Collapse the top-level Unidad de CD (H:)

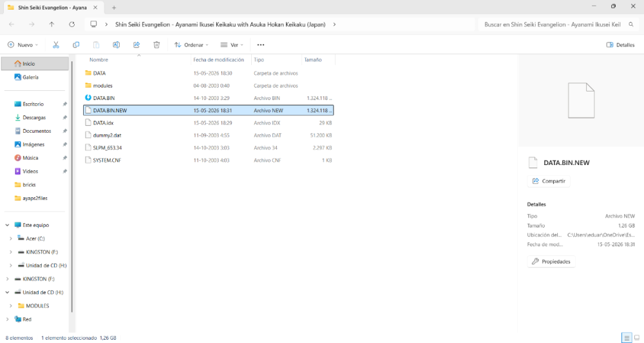7,293
